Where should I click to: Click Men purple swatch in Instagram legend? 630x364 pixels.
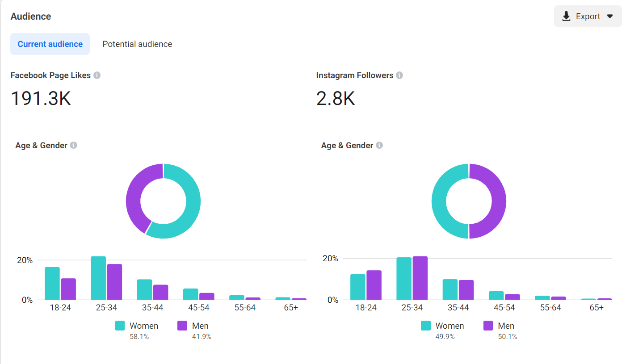click(x=488, y=326)
